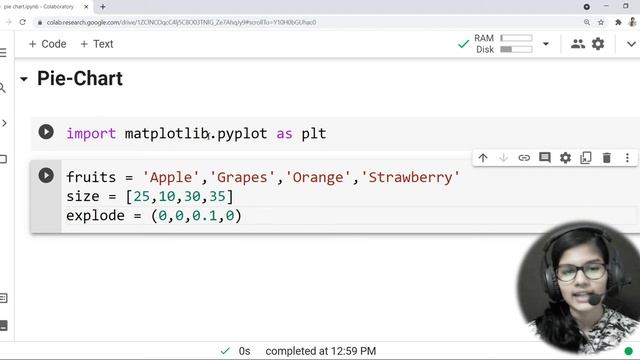The height and width of the screenshot is (360, 640).
Task: Mirror cell in tab icon
Action: (586, 158)
